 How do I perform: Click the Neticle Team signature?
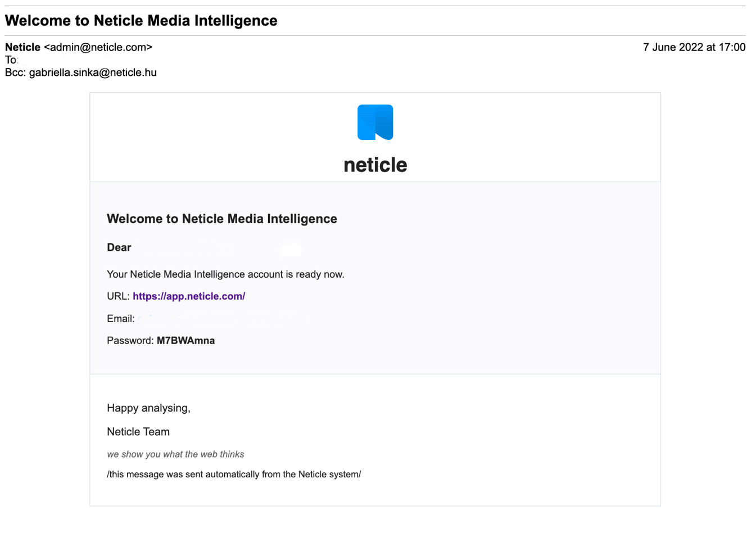pyautogui.click(x=138, y=431)
